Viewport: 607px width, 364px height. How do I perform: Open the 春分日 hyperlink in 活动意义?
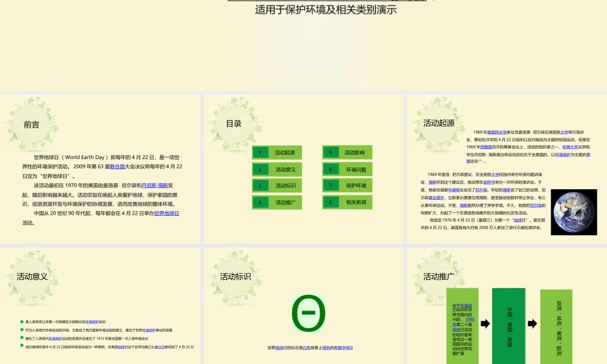point(159,346)
